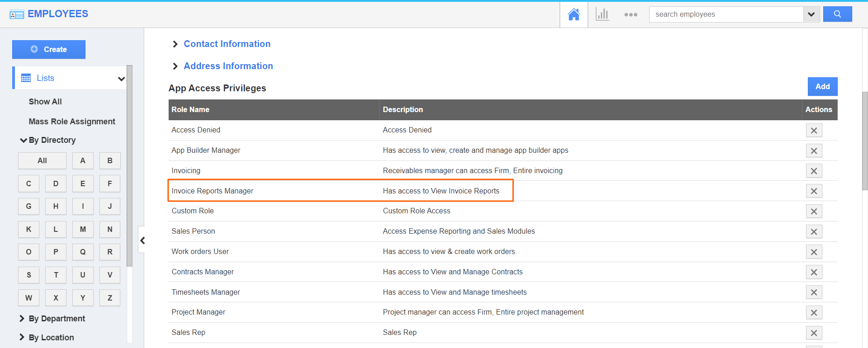868x348 pixels.
Task: Add a new app access privilege
Action: (x=822, y=86)
